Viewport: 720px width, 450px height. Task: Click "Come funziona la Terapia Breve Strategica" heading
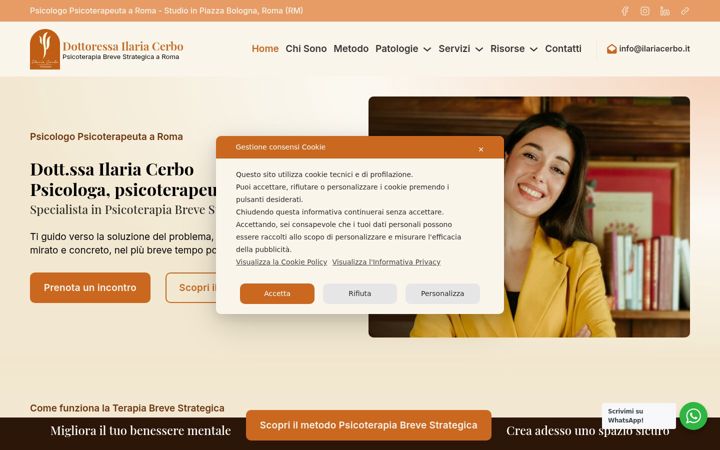pos(127,408)
